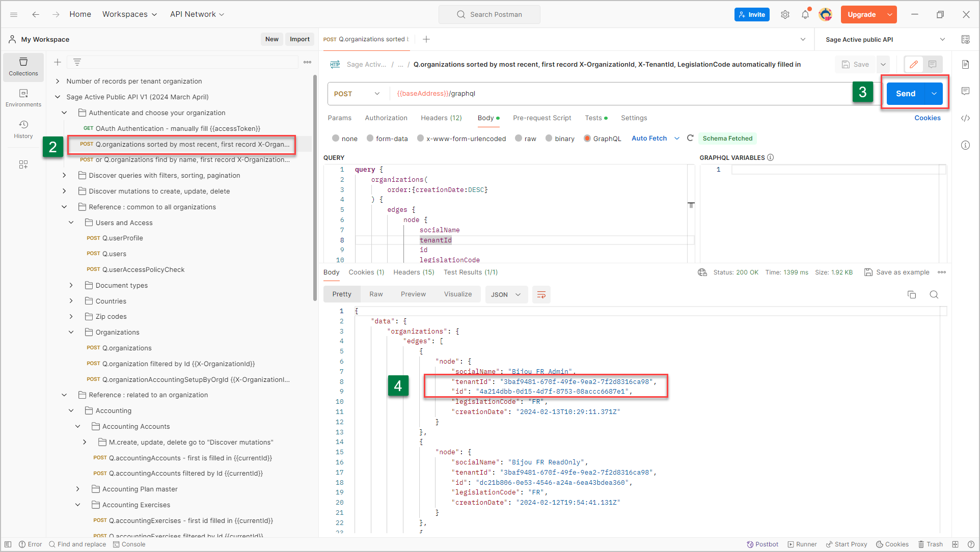Collapse the Organizations folder

[71, 332]
